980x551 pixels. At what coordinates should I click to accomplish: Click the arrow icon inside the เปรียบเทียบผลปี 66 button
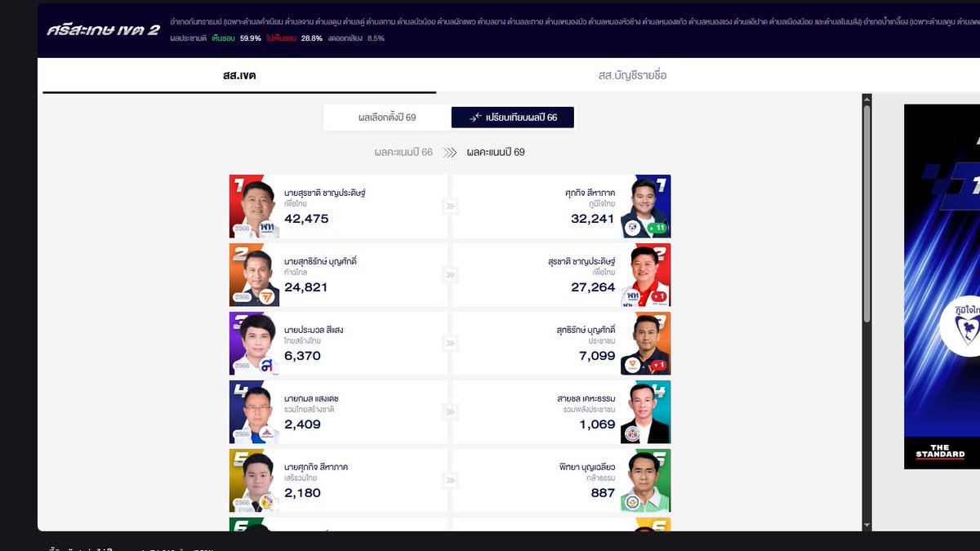click(x=476, y=117)
